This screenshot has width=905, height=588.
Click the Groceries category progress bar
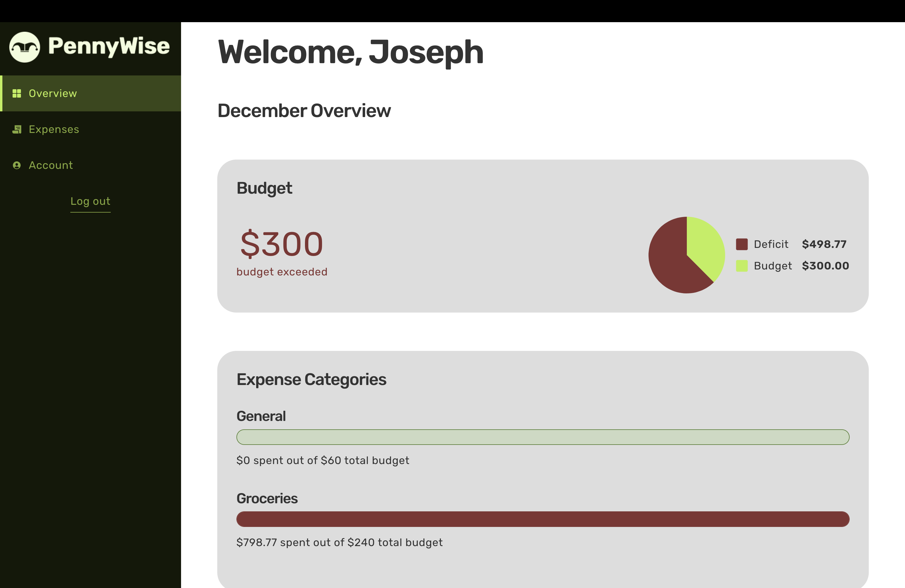point(543,519)
